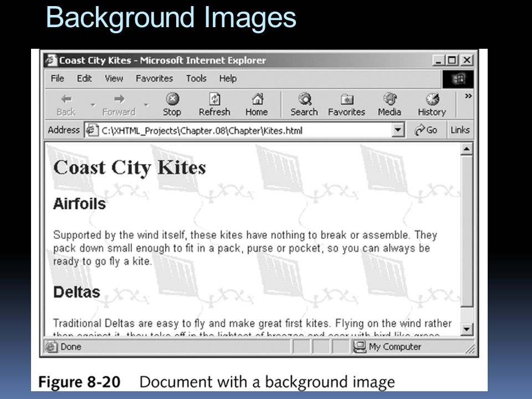Click the Internet Explorer title bar icon
Image resolution: width=532 pixels, height=399 pixels.
pyautogui.click(x=51, y=60)
